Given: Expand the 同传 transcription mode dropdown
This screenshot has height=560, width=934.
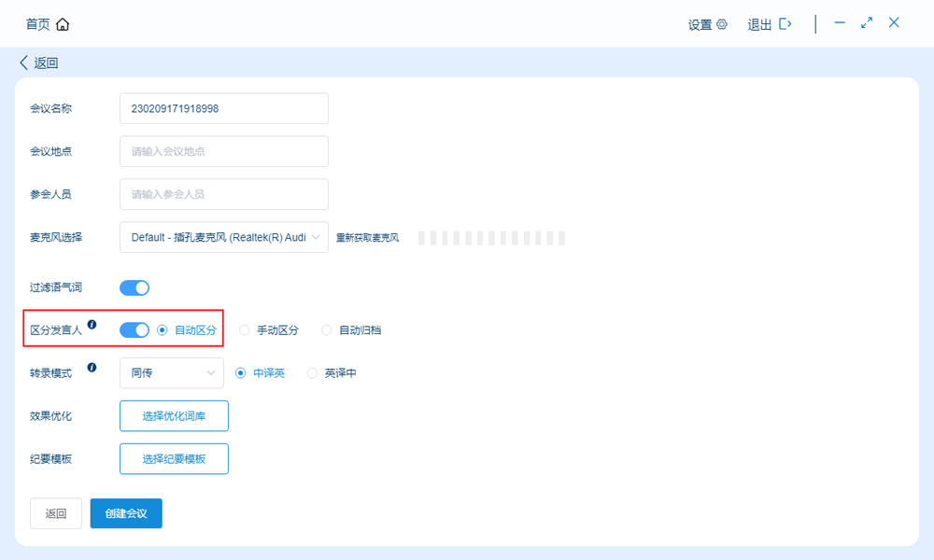Looking at the screenshot, I should (x=172, y=373).
